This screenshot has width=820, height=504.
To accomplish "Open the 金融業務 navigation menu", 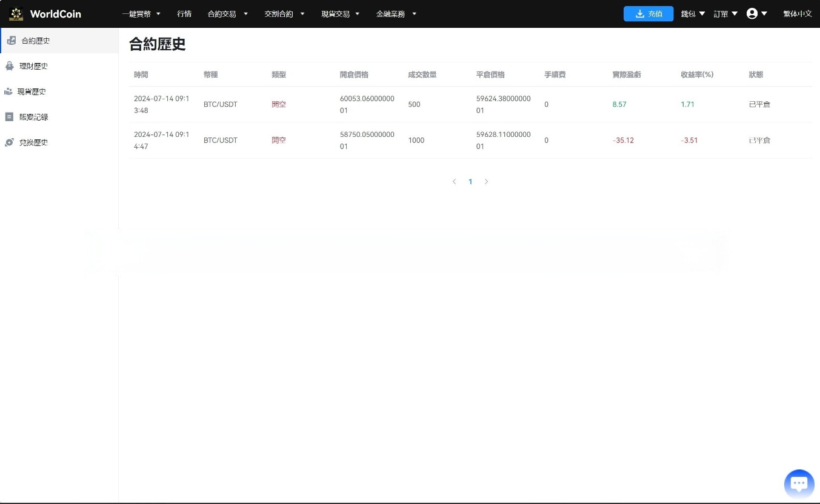I will pos(396,13).
